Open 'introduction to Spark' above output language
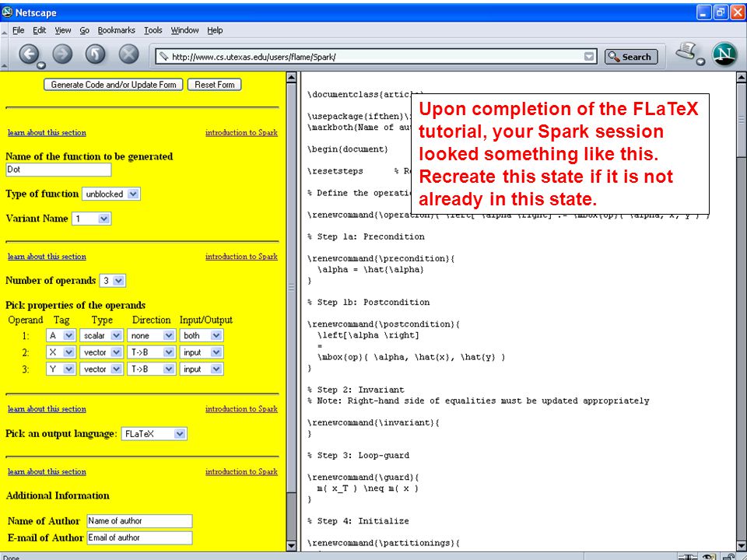 [x=241, y=409]
